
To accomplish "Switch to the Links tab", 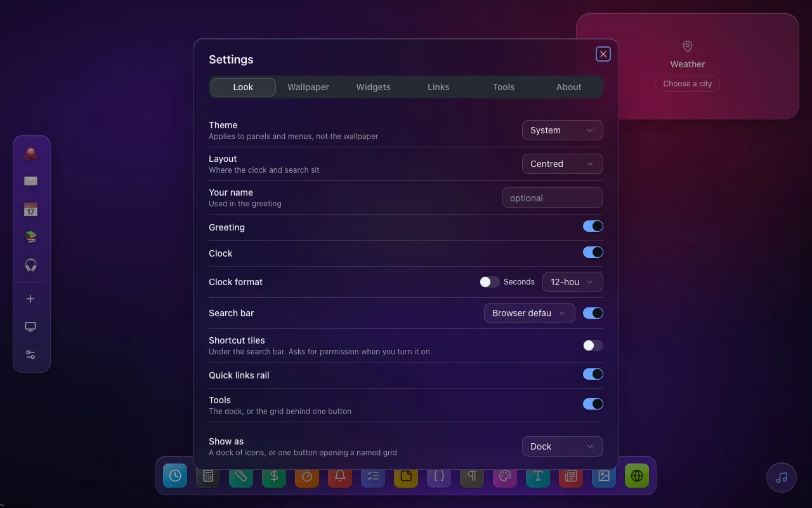I will pos(438,87).
